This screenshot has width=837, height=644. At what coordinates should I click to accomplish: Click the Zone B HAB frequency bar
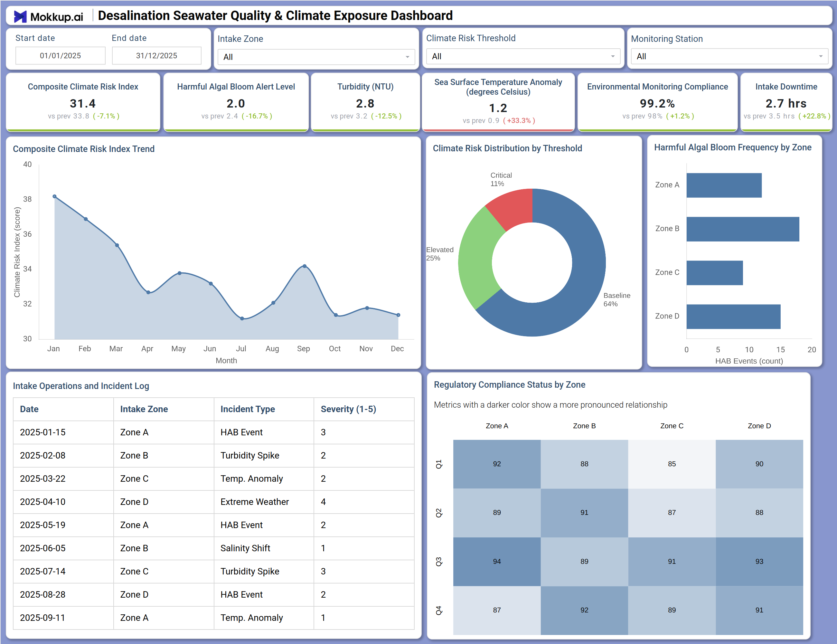point(743,229)
